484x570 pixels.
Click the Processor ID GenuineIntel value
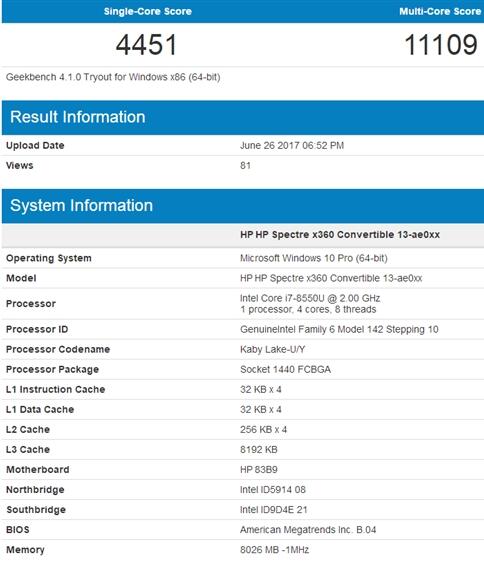click(x=339, y=330)
